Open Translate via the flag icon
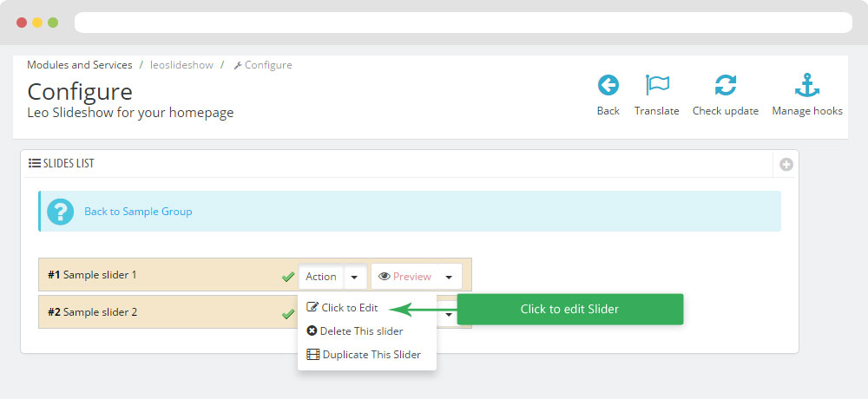The image size is (868, 399). [x=656, y=86]
